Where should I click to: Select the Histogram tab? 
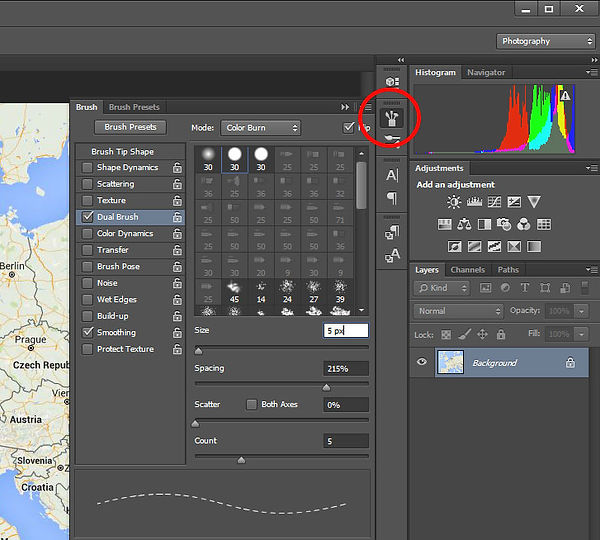coord(435,72)
